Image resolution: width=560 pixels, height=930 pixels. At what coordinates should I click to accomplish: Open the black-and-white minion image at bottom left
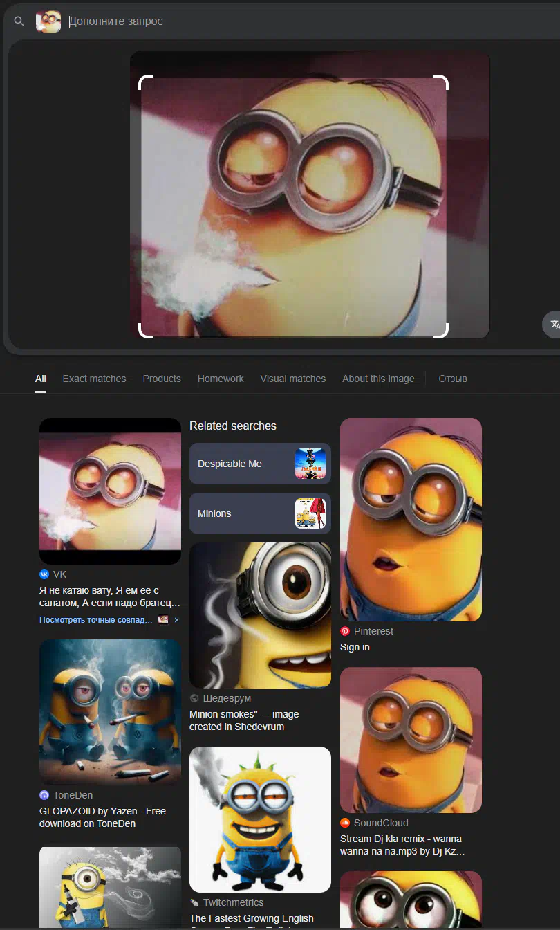(110, 887)
